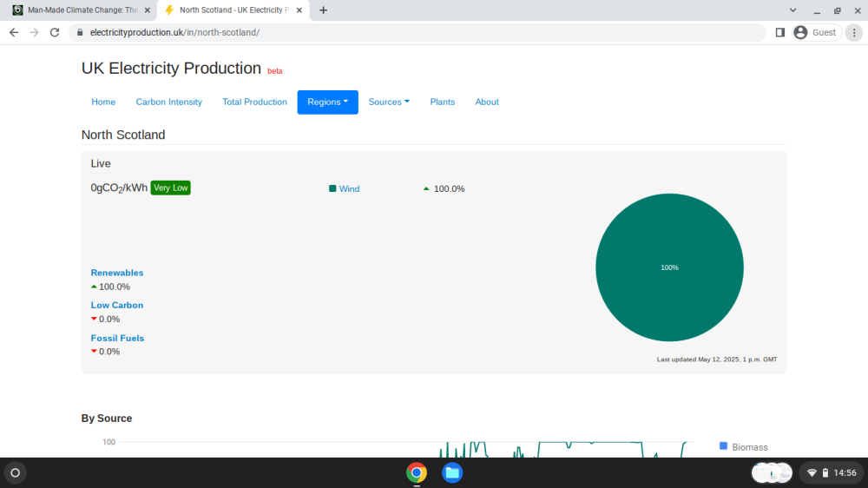Open the UK Electricity Production heading
The width and height of the screenshot is (868, 488).
click(171, 68)
